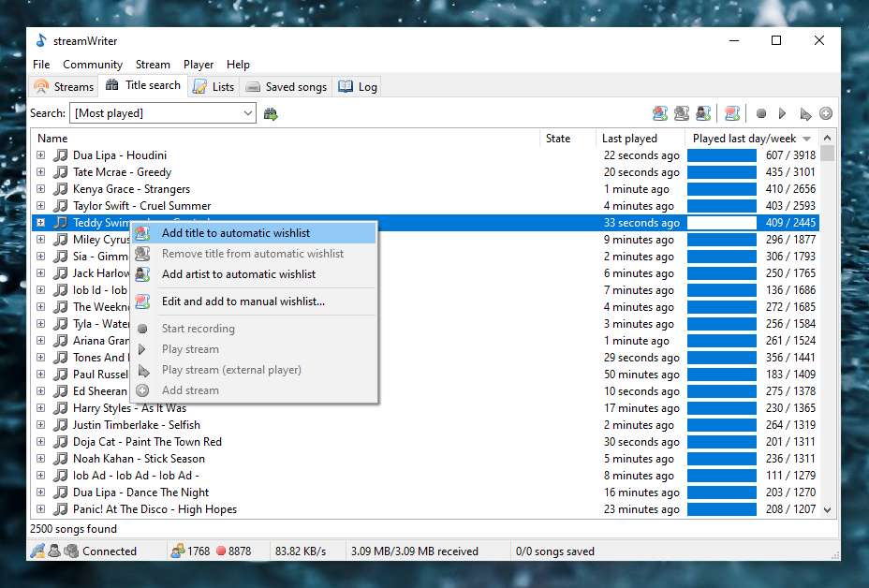Sort by the Last played column header
This screenshot has width=869, height=588.
point(641,139)
